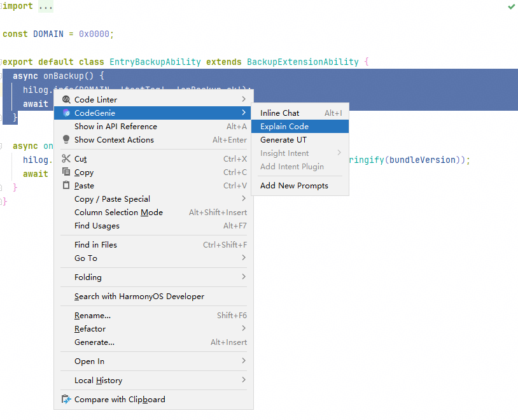Viewport: 518px width, 420px height.
Task: Click the Code Linter magnifier icon
Action: click(x=66, y=100)
